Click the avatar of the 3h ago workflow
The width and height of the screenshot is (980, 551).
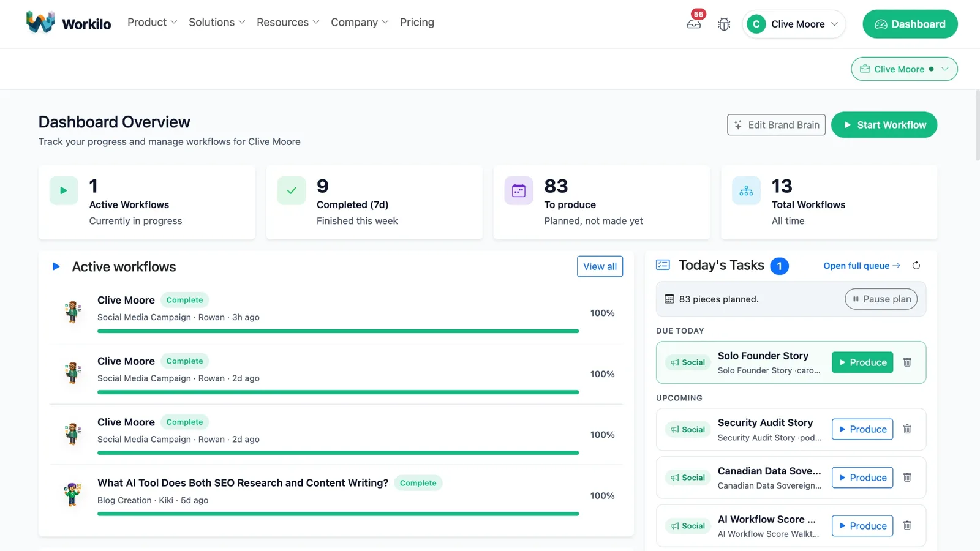coord(72,312)
